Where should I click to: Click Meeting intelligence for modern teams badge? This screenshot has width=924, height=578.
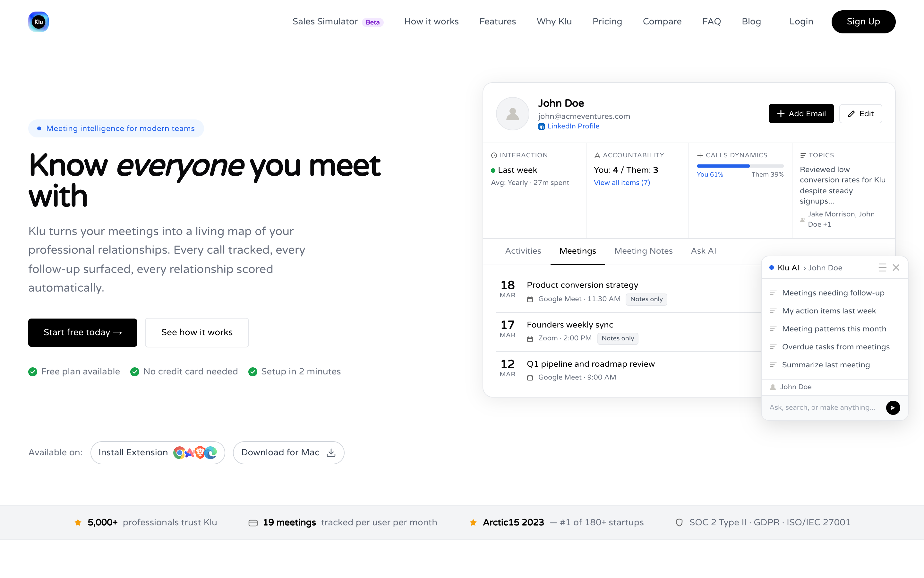click(x=116, y=128)
